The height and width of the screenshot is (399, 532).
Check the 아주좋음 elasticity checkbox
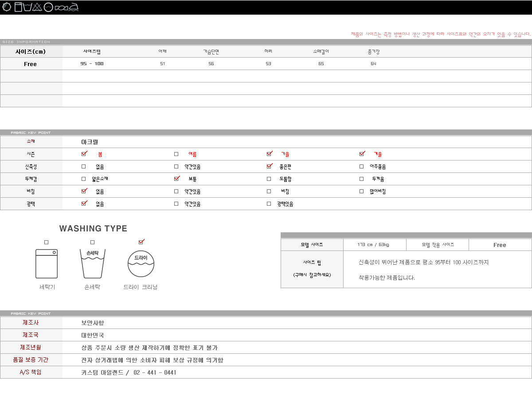pos(361,167)
